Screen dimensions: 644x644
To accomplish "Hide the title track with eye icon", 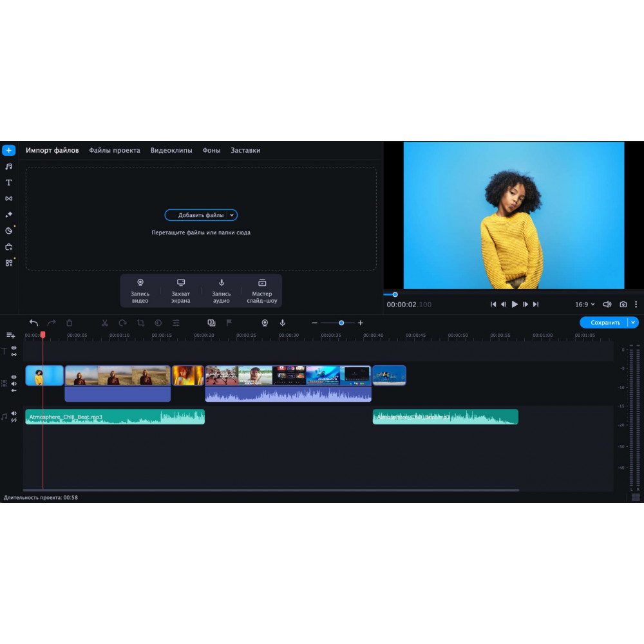I will click(x=14, y=348).
